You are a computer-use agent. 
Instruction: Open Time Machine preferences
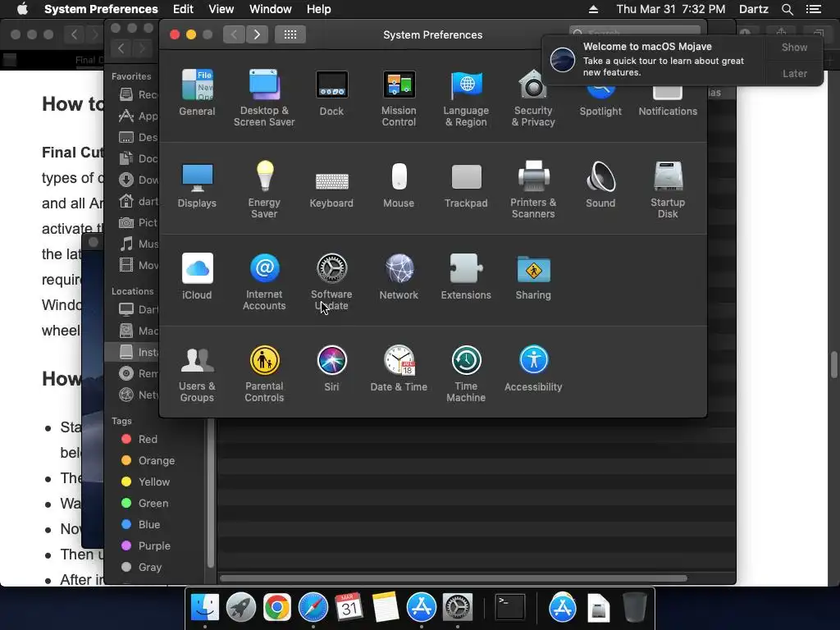(x=466, y=374)
